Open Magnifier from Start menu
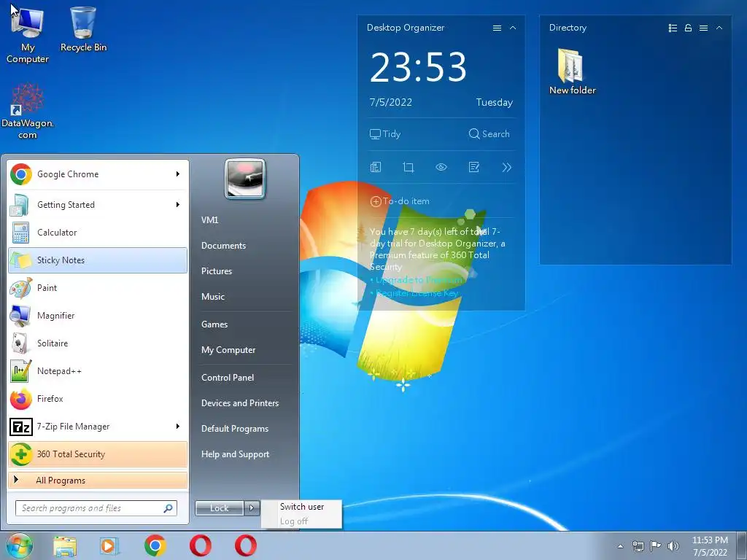 click(98, 315)
